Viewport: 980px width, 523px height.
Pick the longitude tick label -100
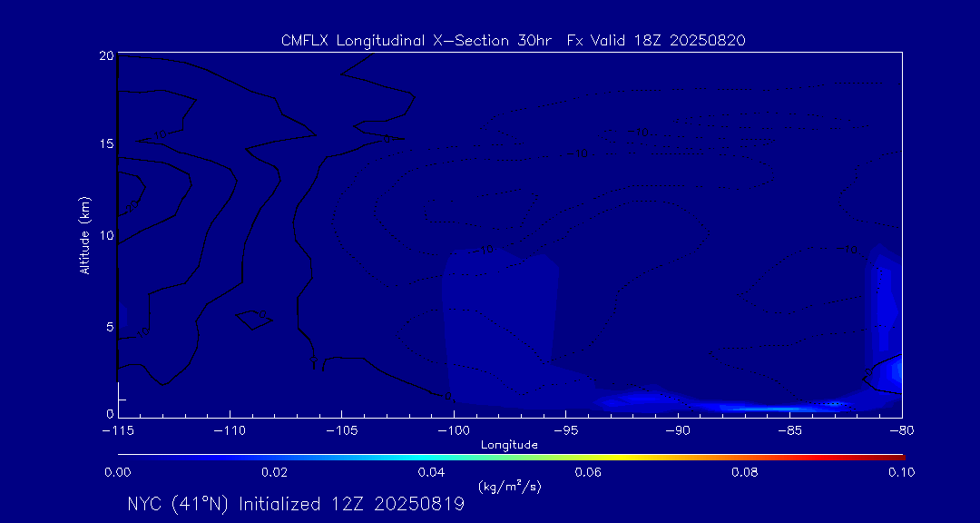coord(454,431)
